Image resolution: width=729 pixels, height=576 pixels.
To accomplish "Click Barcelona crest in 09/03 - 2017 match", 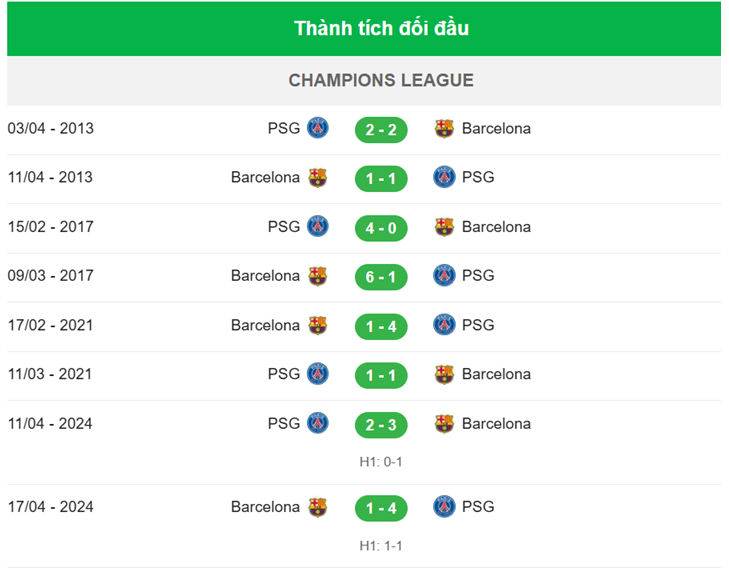I will (318, 276).
